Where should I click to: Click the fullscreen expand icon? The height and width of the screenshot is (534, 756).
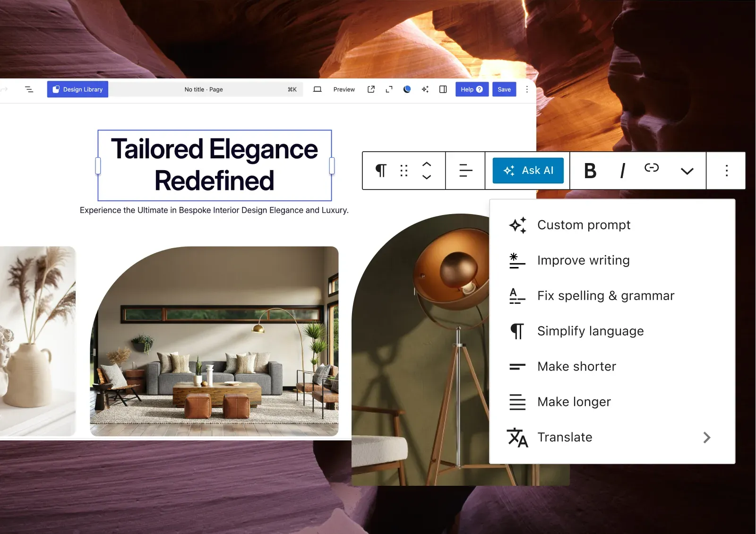(x=389, y=89)
